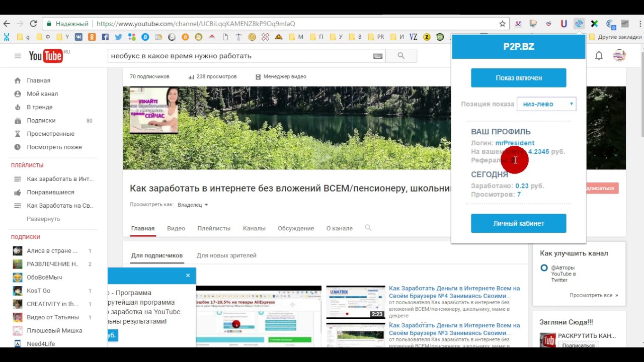Viewport: 644px width, 362px height.
Task: Click the channel search magnifier icon
Action: coord(368,228)
